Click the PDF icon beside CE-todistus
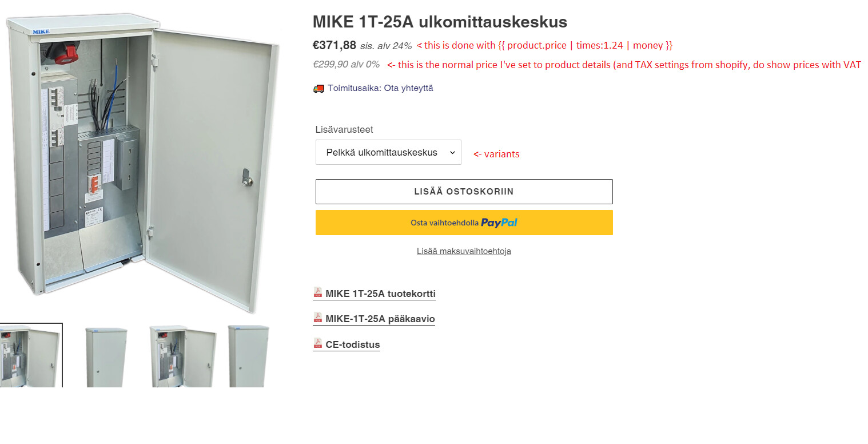The image size is (868, 444). pyautogui.click(x=318, y=343)
